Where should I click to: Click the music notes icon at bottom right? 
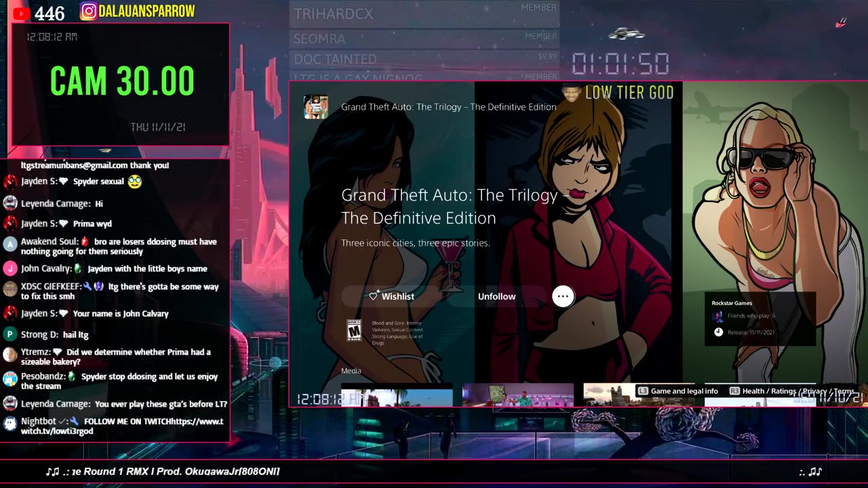(x=816, y=472)
